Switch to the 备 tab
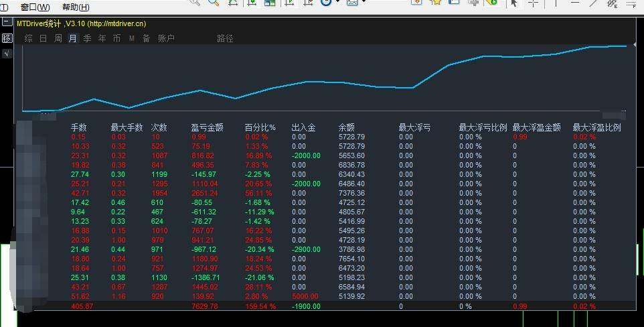The width and height of the screenshot is (644, 327). 146,38
